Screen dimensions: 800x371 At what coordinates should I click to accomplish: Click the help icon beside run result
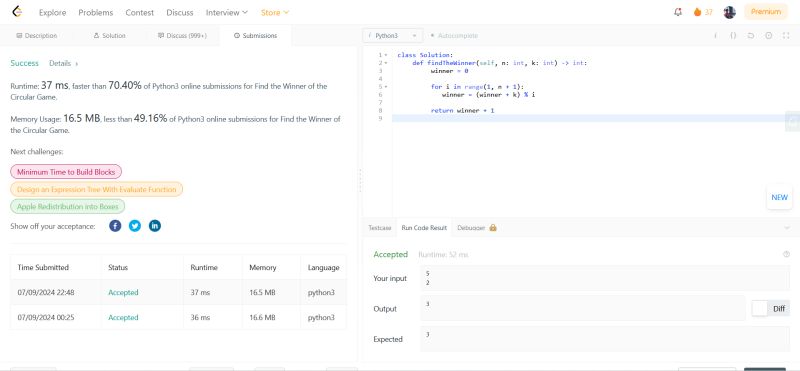point(786,254)
